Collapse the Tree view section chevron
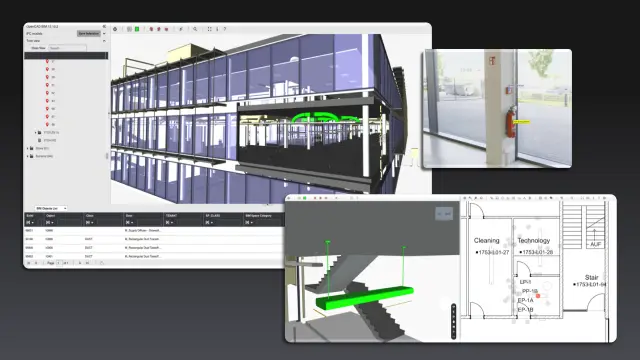This screenshot has height=360, width=640. [x=104, y=41]
